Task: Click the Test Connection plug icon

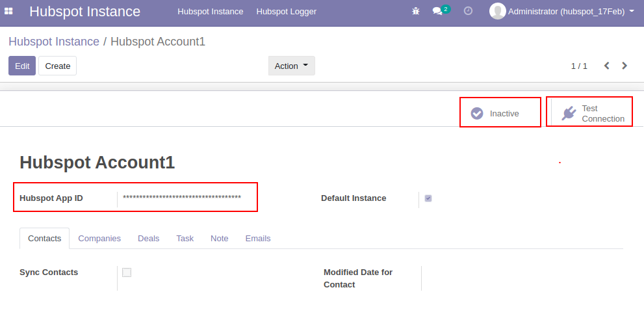Action: pos(569,113)
